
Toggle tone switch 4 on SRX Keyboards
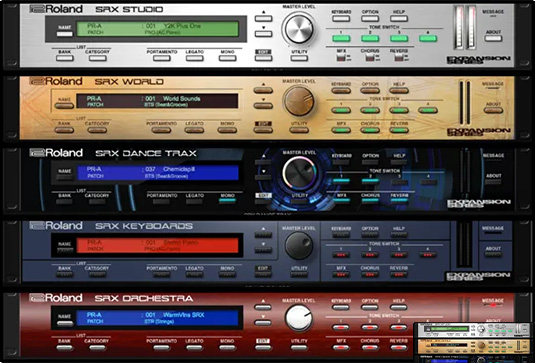pyautogui.click(x=428, y=255)
